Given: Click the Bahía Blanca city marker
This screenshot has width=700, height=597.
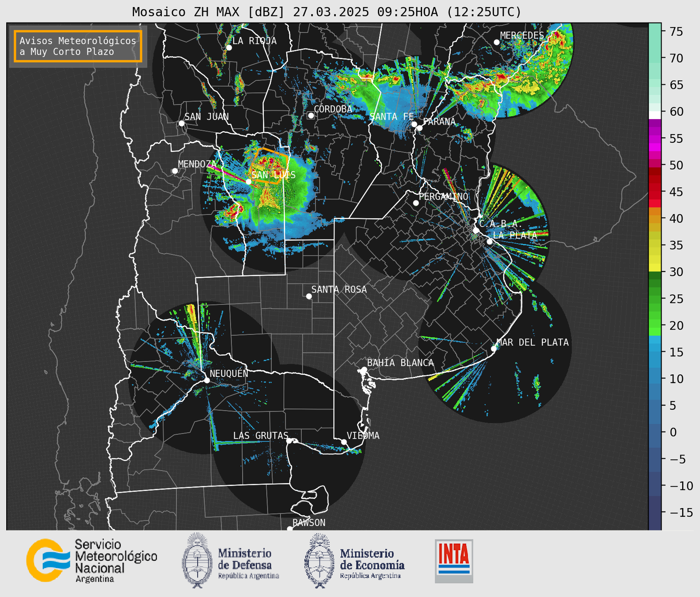Looking at the screenshot, I should [x=364, y=369].
